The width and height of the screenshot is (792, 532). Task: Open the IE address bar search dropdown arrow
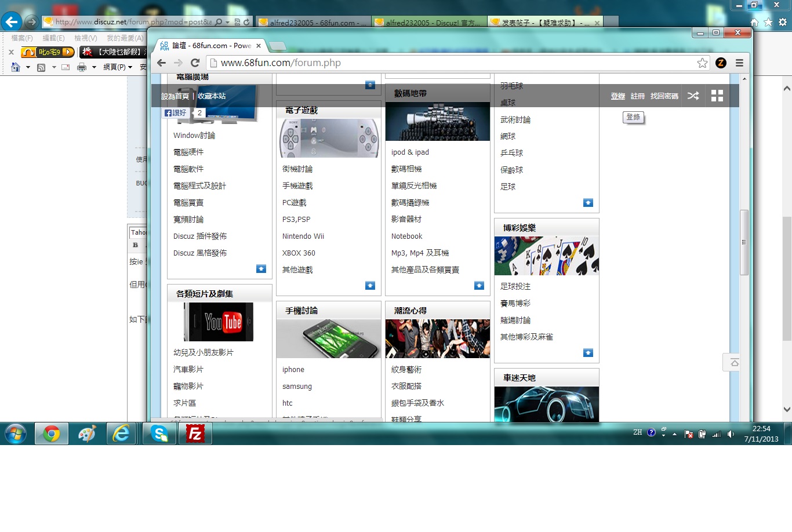pyautogui.click(x=227, y=22)
